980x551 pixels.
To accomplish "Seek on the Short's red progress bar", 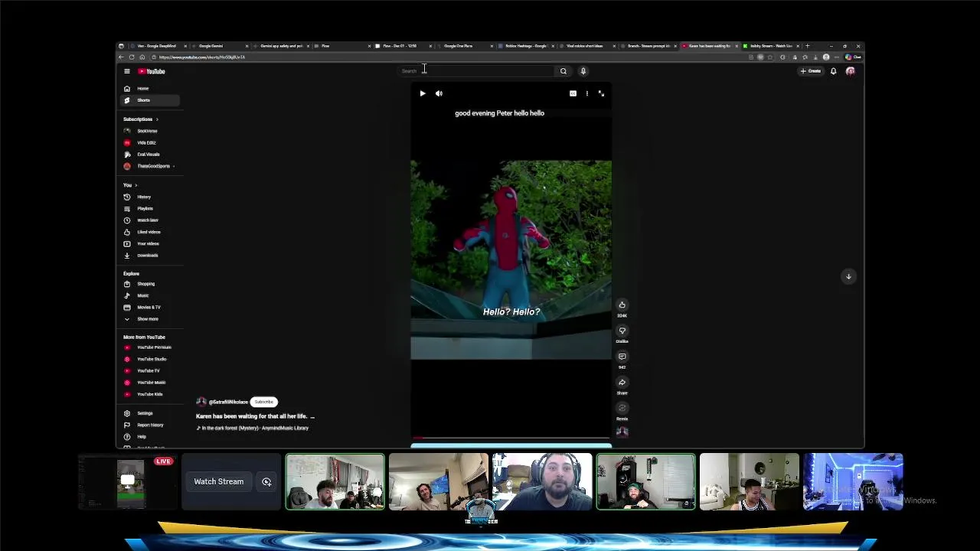I will (x=511, y=439).
